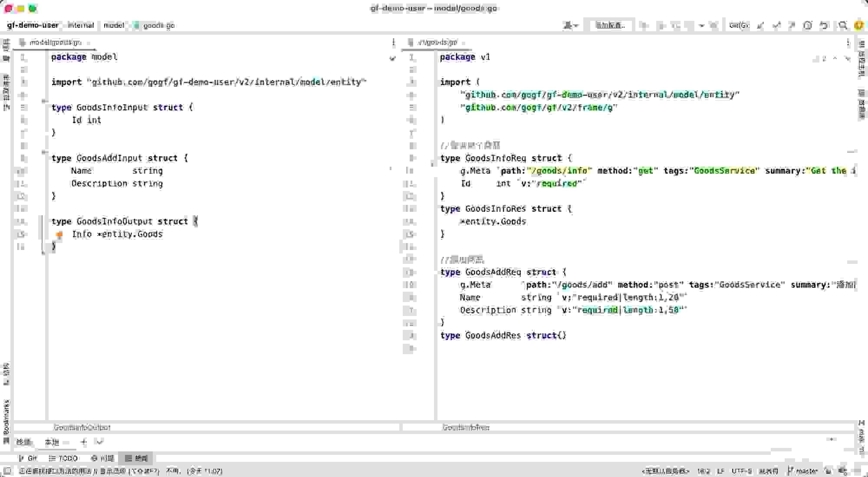Click the debug button in toolbar
Image resolution: width=868 pixels, height=477 pixels.
(661, 26)
